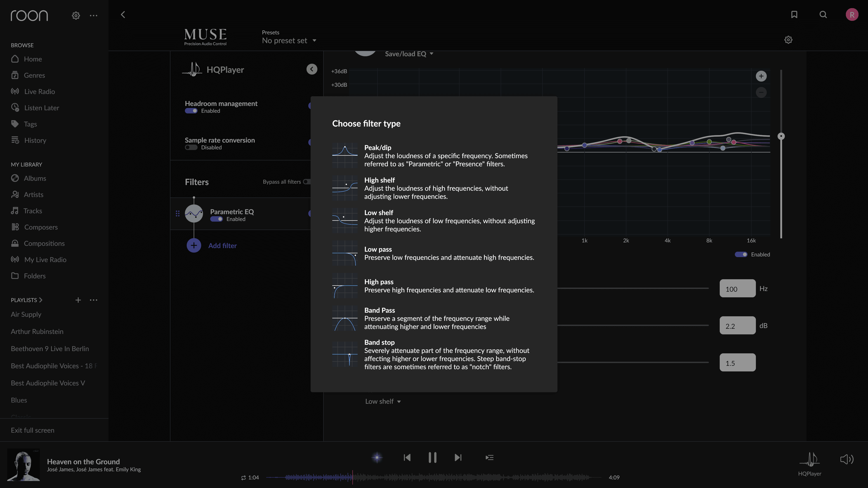
Task: Toggle the band Enabled switch under graph
Action: (x=741, y=255)
